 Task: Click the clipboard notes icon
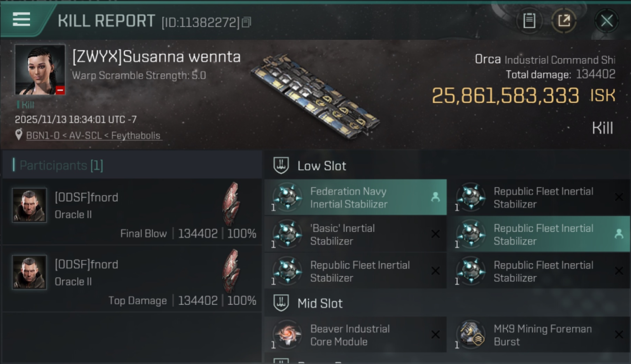tap(529, 21)
